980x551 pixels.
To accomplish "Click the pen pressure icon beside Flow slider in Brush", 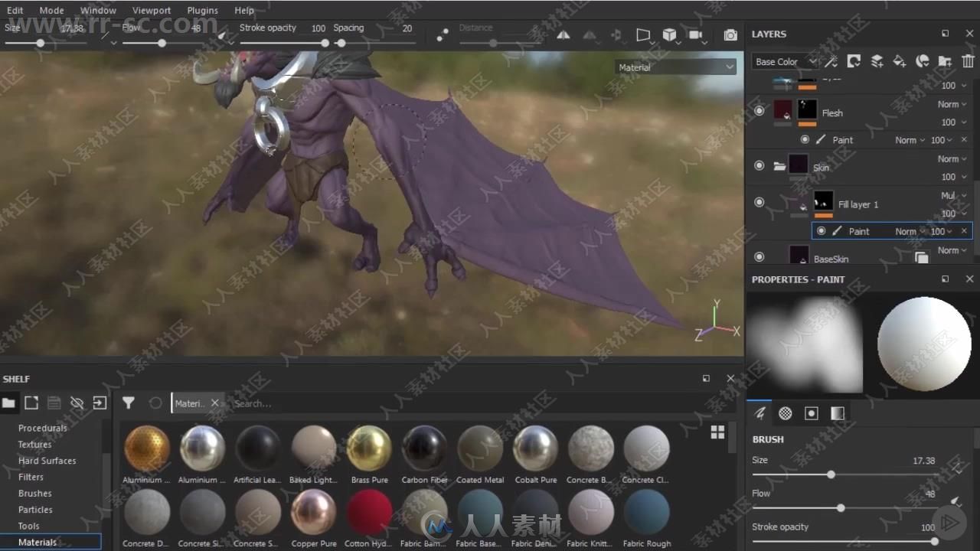I will [955, 501].
